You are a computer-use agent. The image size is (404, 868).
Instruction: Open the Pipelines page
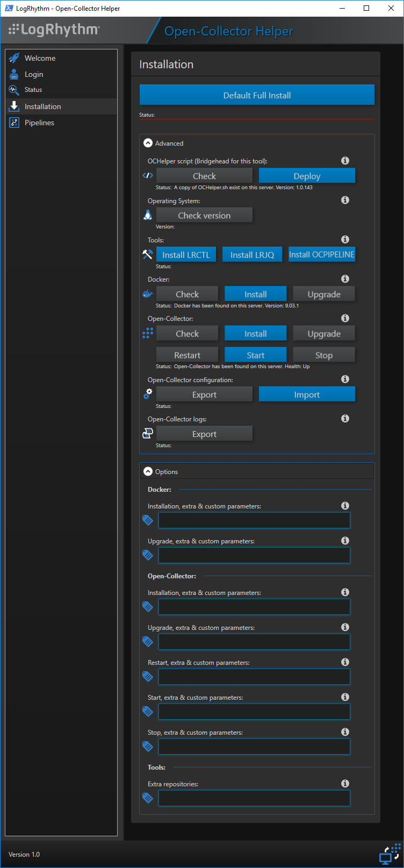tap(61, 123)
